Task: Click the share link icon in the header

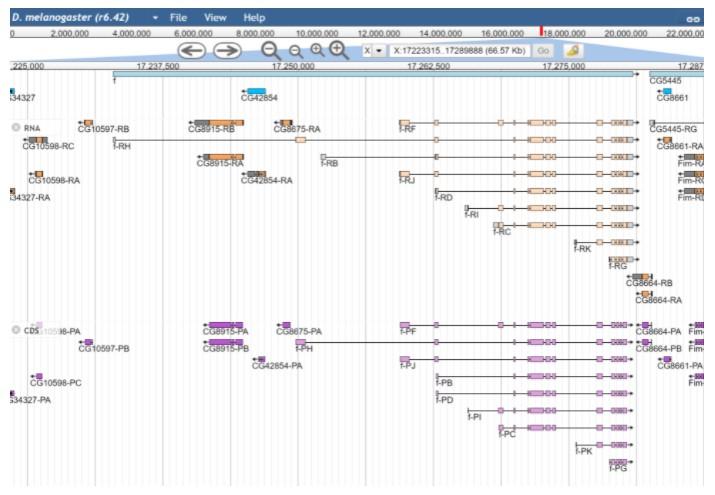Action: tap(693, 19)
